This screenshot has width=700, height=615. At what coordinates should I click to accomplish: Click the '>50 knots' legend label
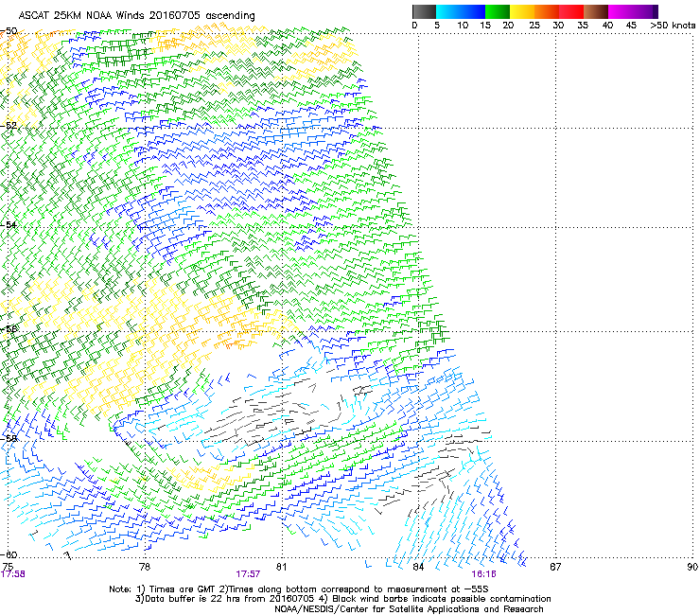pyautogui.click(x=673, y=26)
